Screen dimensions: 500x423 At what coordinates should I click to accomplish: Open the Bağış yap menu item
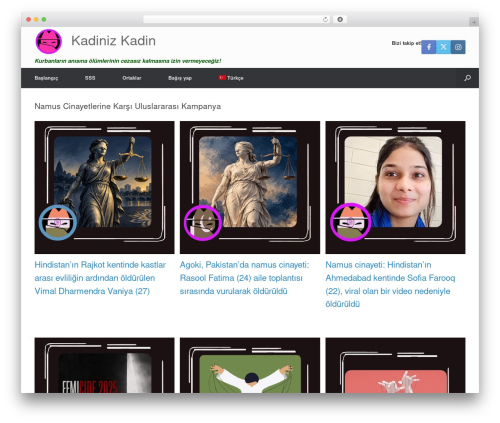(180, 78)
